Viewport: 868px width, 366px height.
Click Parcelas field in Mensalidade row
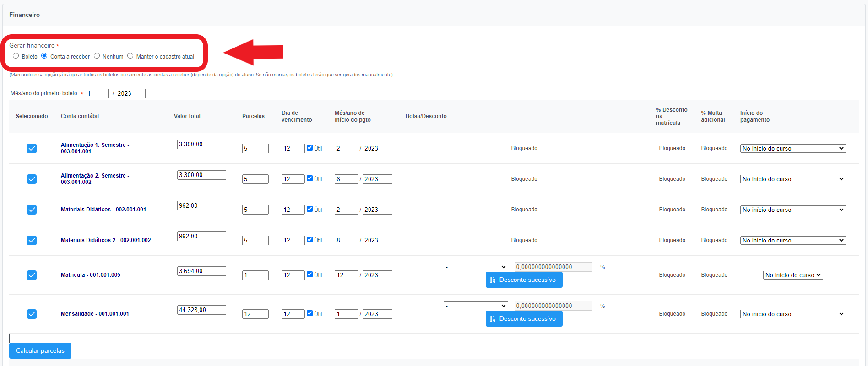click(255, 314)
